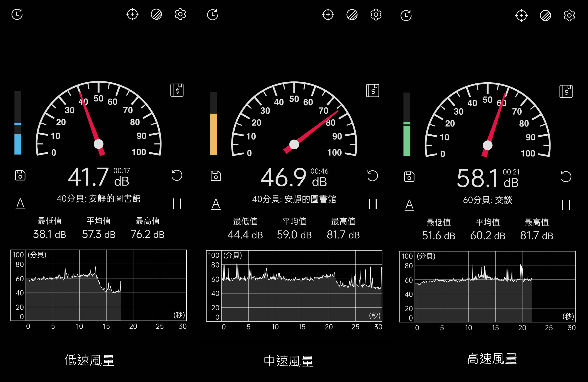Open history in the 低速風量 panel
This screenshot has height=382, width=588.
(17, 14)
